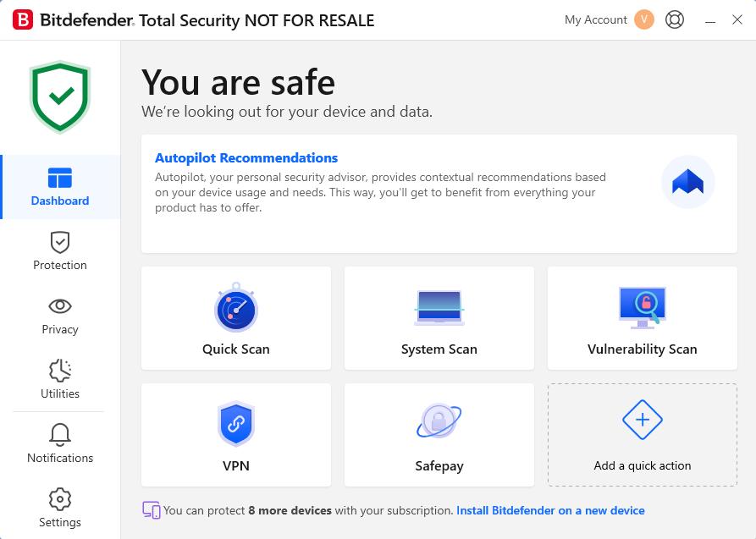
Task: Open VPN shield icon tile
Action: tap(235, 425)
